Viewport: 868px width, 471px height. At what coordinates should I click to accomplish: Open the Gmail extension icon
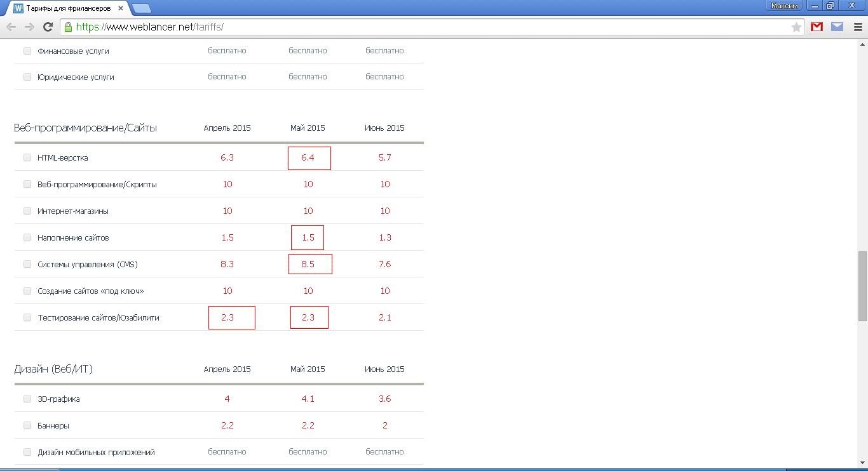817,27
